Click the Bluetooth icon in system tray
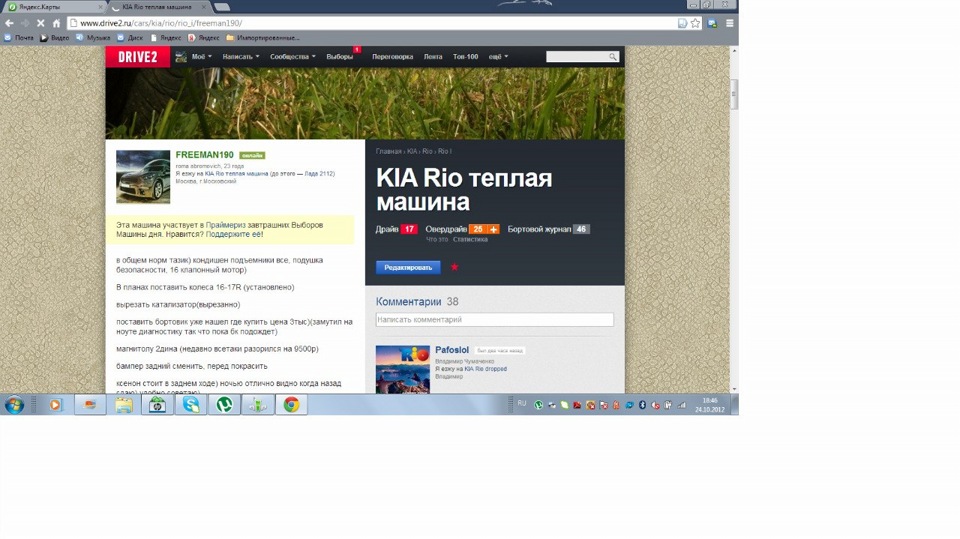The image size is (960, 539). tap(642, 405)
